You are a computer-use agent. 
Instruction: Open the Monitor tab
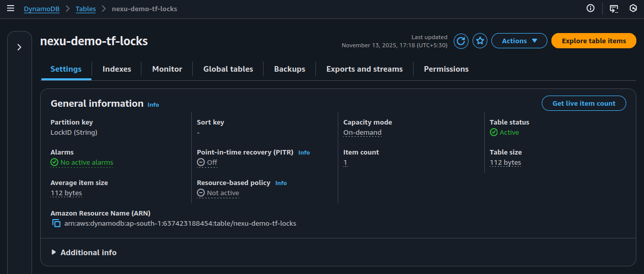(167, 69)
